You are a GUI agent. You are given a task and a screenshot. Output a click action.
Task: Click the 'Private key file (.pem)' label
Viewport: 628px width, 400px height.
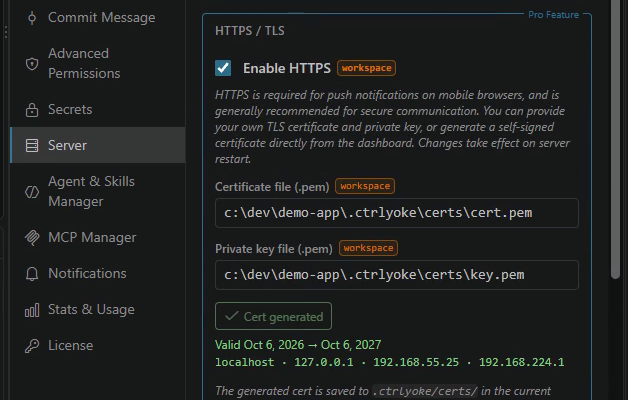coord(274,249)
